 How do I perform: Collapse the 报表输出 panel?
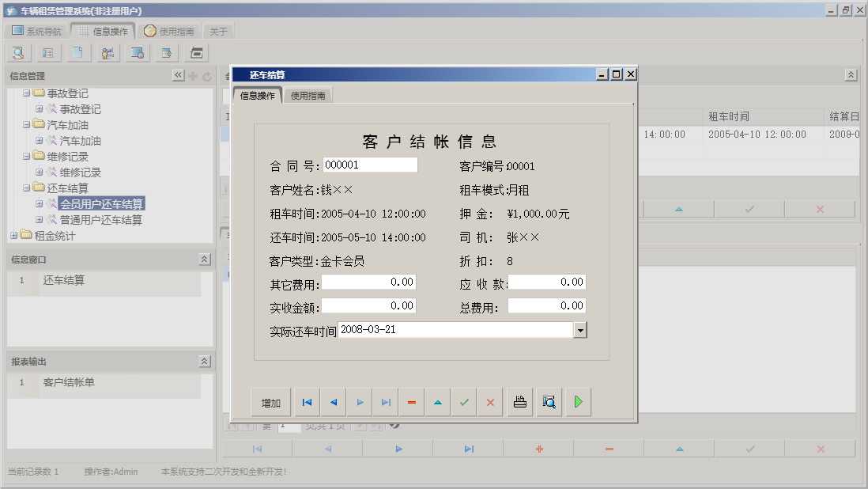coord(203,361)
